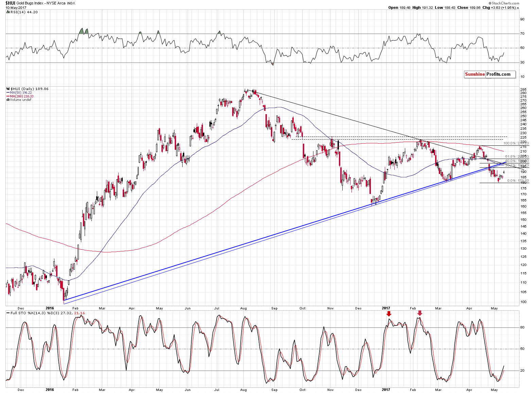Click the 38.2% Fibonacci retracement label
Image resolution: width=532 pixels, height=393 pixels.
(x=517, y=165)
